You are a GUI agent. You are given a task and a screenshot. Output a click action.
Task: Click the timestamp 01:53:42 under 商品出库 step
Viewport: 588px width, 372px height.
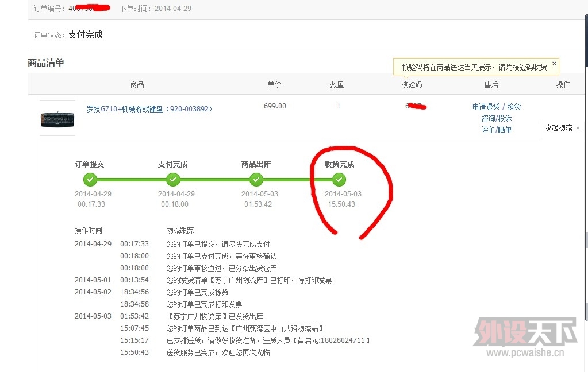point(259,204)
